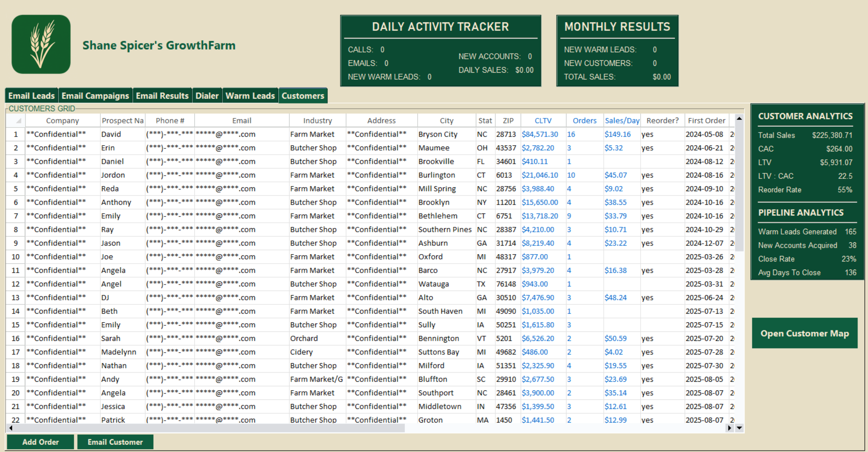The width and height of the screenshot is (868, 452).
Task: Click the vertical scrollbar down arrow
Action: click(x=740, y=428)
